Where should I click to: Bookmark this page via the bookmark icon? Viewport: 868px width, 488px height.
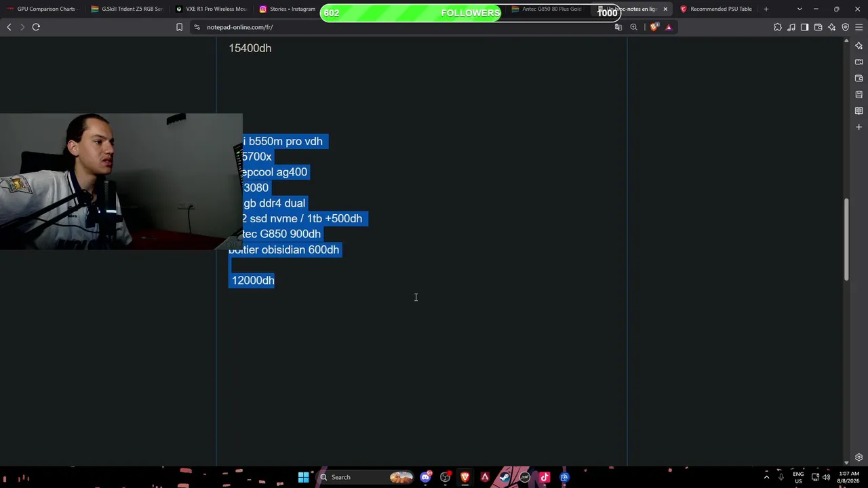(x=179, y=27)
